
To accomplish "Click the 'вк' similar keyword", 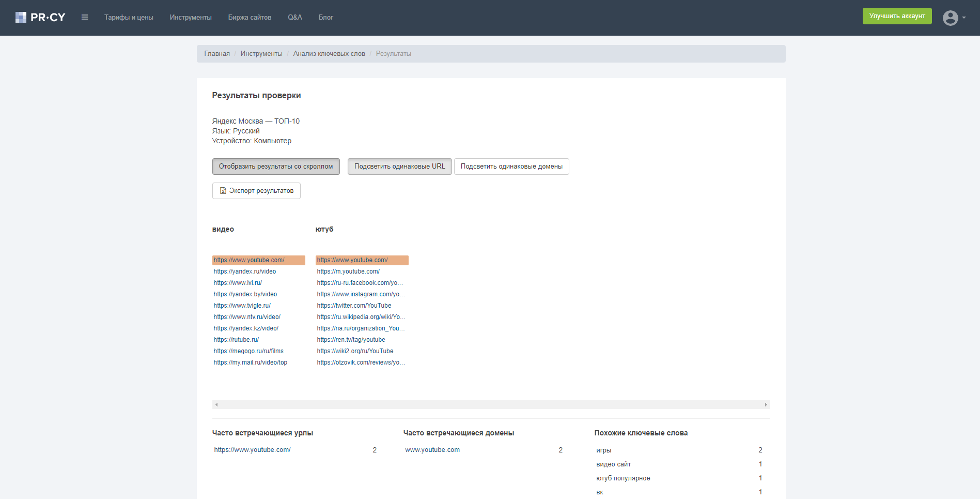I will (x=600, y=492).
